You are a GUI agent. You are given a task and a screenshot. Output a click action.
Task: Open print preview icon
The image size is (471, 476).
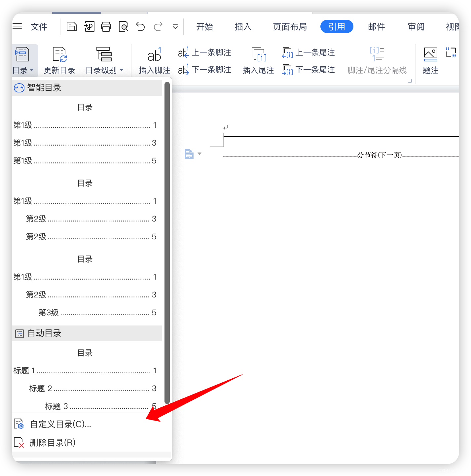124,26
